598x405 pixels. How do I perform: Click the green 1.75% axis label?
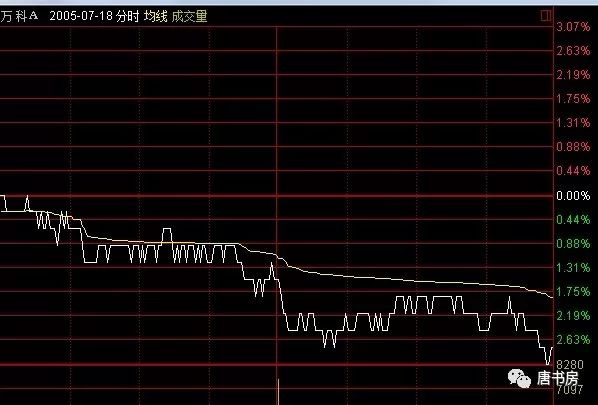[573, 292]
